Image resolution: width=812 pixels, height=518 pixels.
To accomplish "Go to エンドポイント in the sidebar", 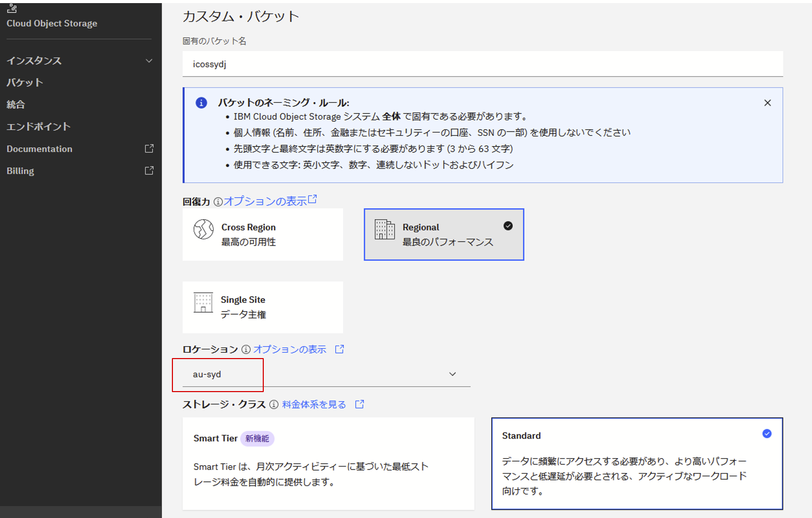I will 38,127.
